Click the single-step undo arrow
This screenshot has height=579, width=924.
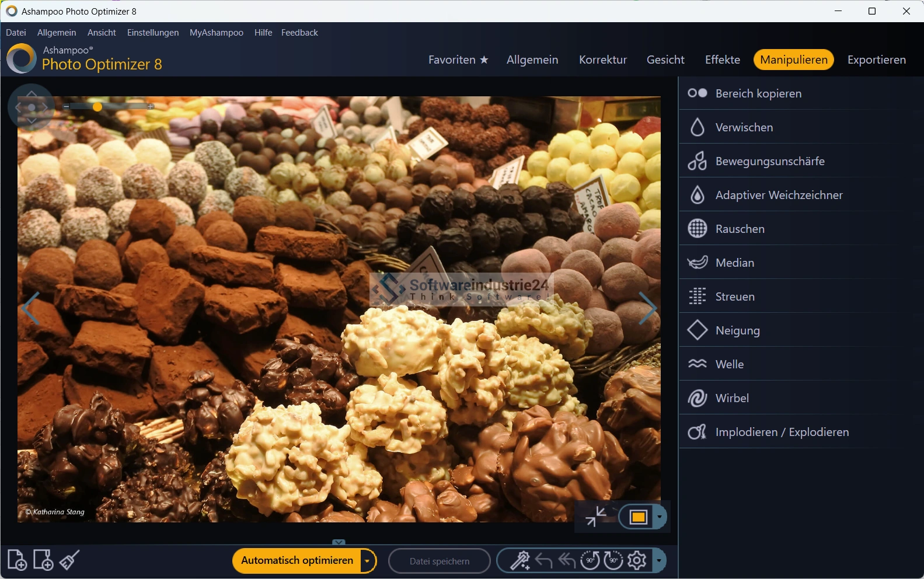coord(543,561)
